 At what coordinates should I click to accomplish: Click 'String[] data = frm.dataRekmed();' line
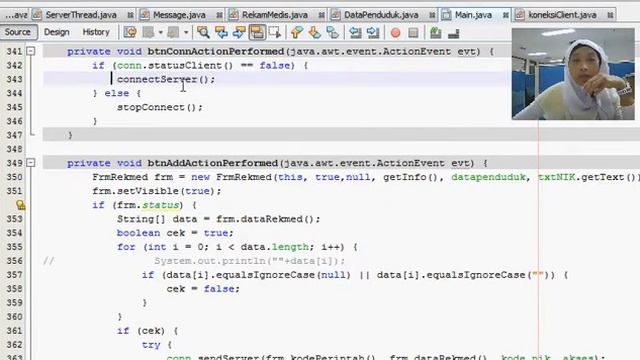pyautogui.click(x=218, y=219)
